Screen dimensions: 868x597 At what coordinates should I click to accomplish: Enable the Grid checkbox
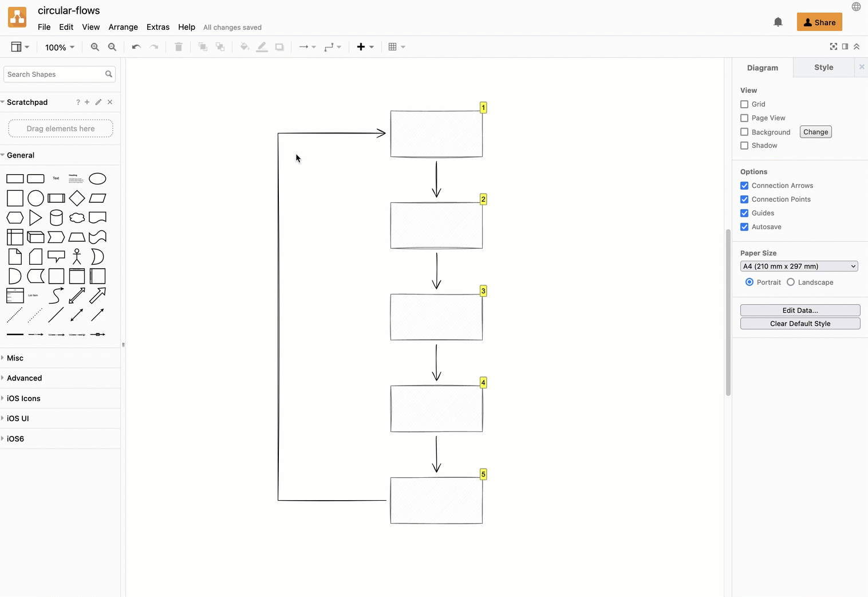tap(744, 104)
